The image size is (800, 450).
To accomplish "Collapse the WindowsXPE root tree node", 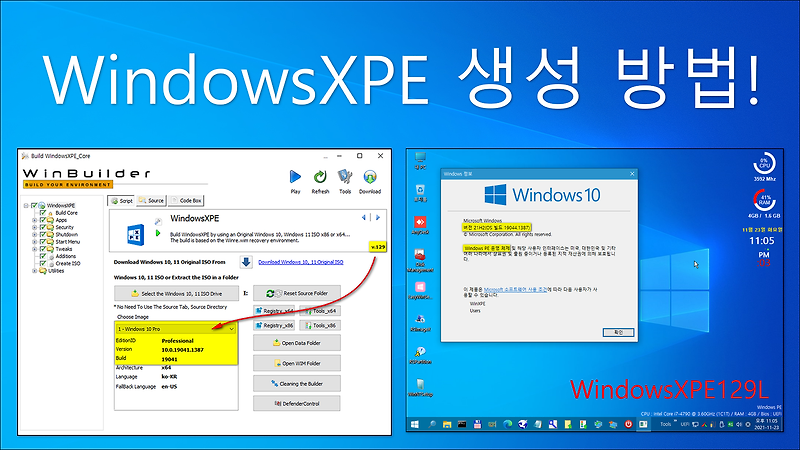I will coord(26,206).
